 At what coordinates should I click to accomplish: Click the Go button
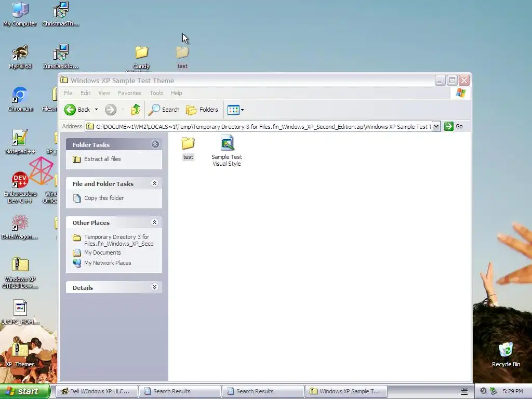pyautogui.click(x=453, y=127)
